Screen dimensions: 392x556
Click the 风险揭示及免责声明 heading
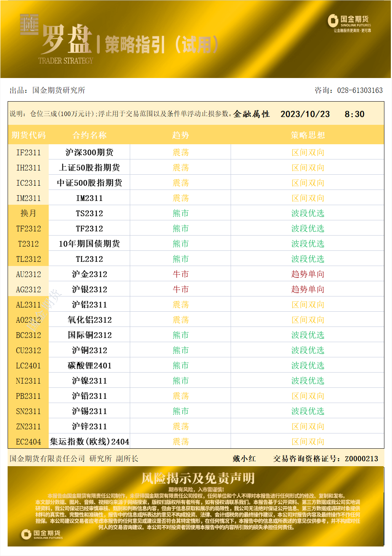pos(198,478)
